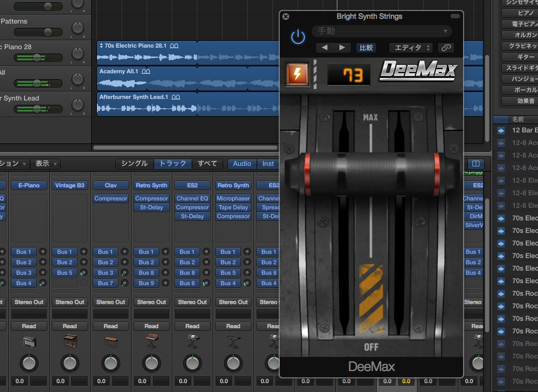Open the Tape Delay plugin slot
Viewport: 538px width, 392px height.
coord(233,207)
